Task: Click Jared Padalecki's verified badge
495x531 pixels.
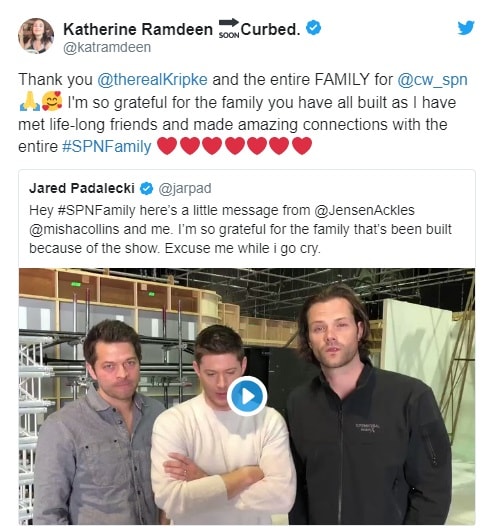Action: (x=147, y=189)
